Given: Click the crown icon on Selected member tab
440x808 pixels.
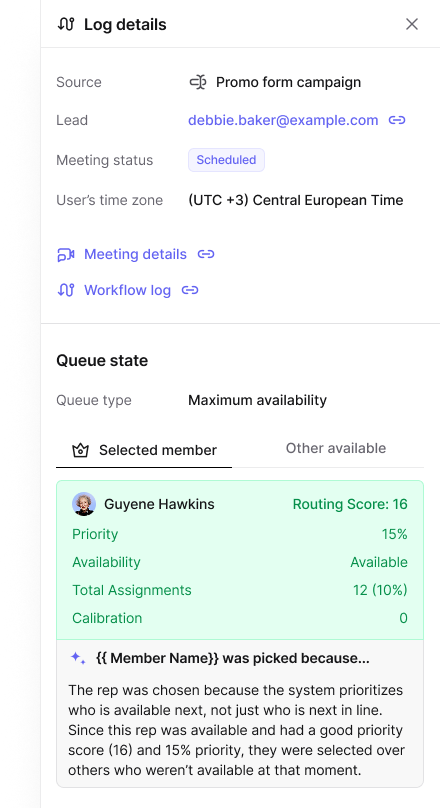Looking at the screenshot, I should coord(80,450).
